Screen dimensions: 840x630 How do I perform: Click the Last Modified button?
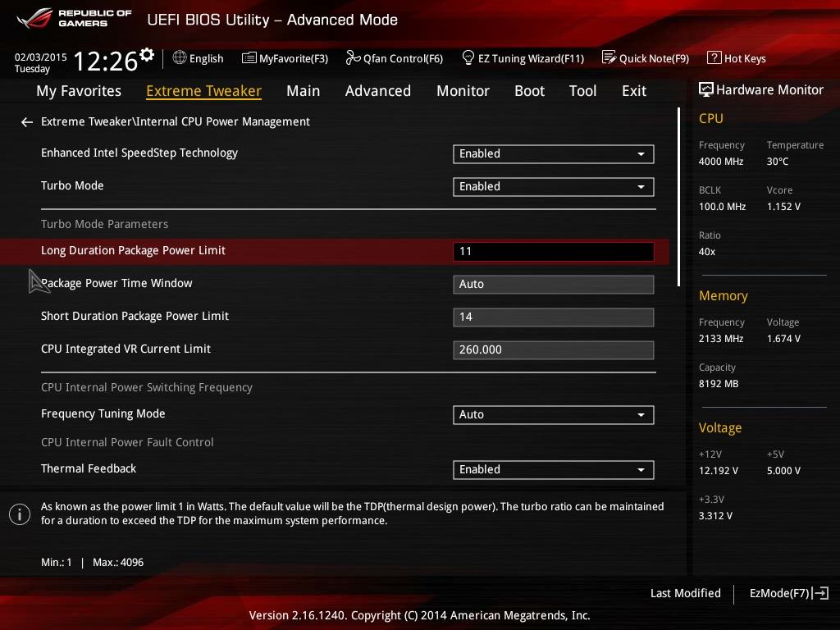[x=685, y=593]
